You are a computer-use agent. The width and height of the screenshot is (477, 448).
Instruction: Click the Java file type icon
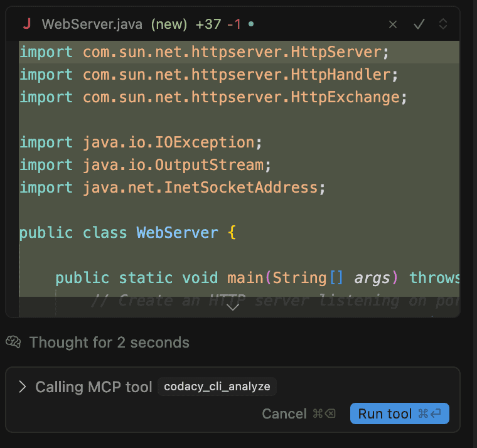tap(27, 24)
